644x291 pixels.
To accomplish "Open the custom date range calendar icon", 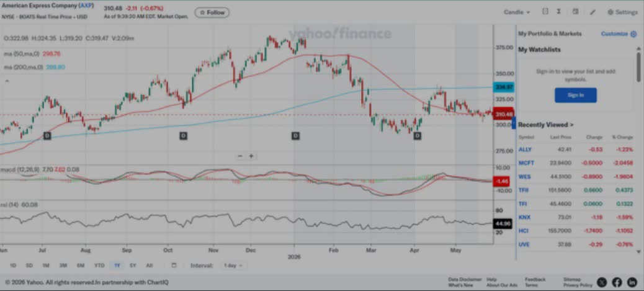I will pyautogui.click(x=174, y=266).
